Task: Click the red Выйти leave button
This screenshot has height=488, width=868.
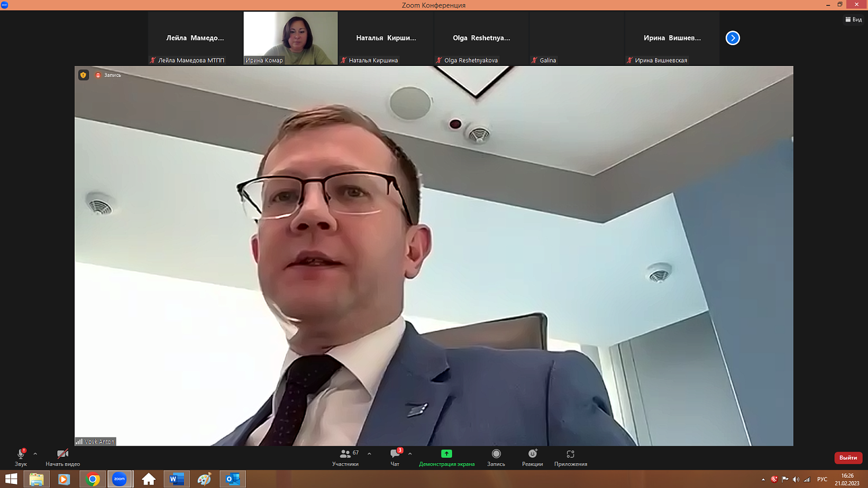Action: (848, 457)
